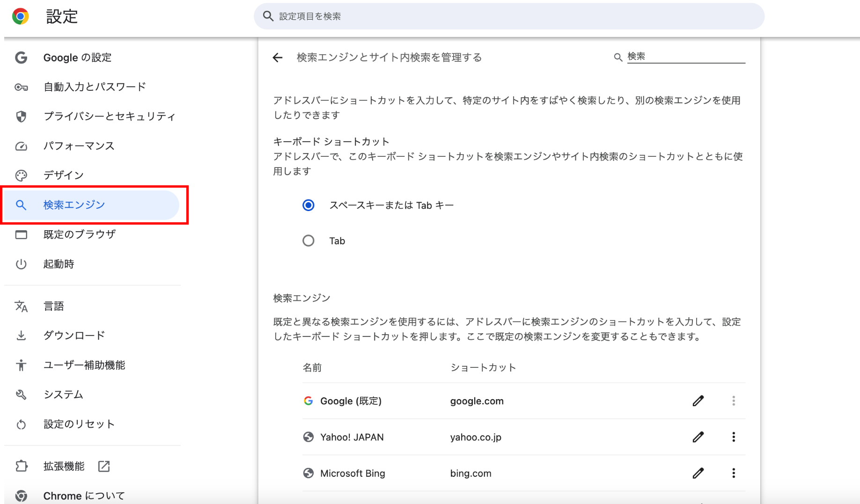Image resolution: width=860 pixels, height=504 pixels.
Task: Edit the Google search engine with pencil
Action: point(698,401)
